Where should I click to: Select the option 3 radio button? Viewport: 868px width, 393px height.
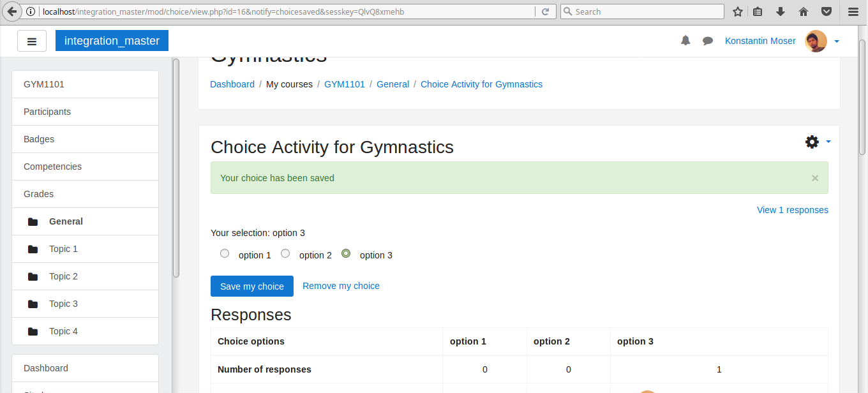point(346,253)
